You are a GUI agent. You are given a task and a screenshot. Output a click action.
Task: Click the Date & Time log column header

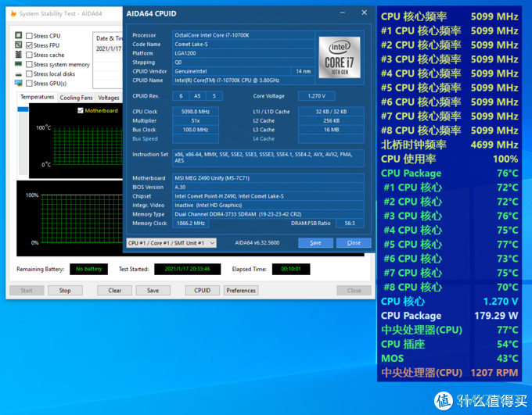coord(108,38)
